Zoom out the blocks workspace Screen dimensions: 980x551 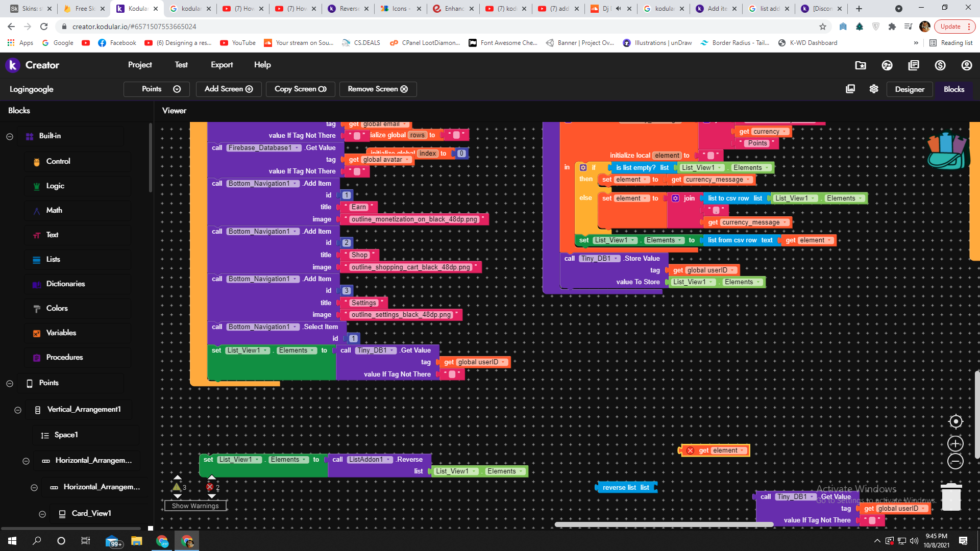click(955, 462)
